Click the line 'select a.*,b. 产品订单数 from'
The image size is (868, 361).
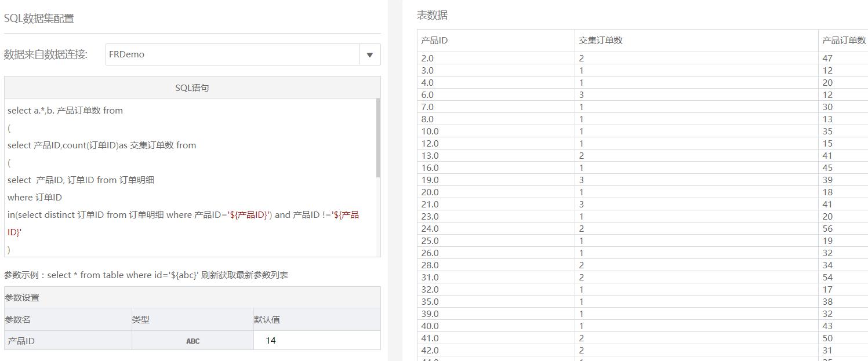coord(65,111)
